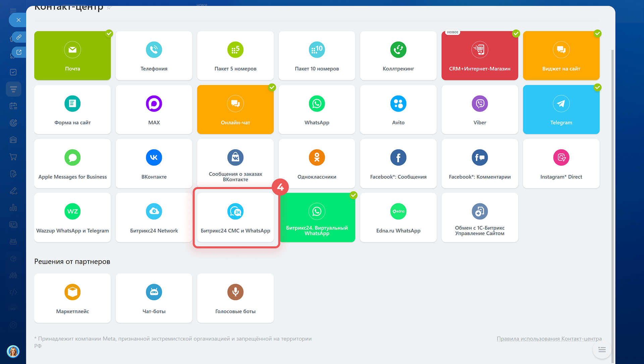The width and height of the screenshot is (644, 364).
Task: Open the connected Онлайн-чат tile
Action: coord(235,110)
